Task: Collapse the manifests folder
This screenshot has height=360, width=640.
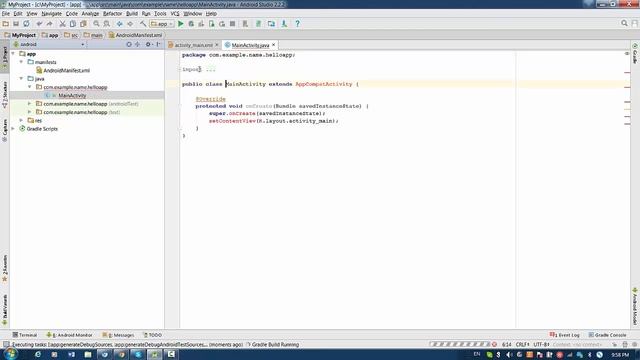Action: click(21, 62)
